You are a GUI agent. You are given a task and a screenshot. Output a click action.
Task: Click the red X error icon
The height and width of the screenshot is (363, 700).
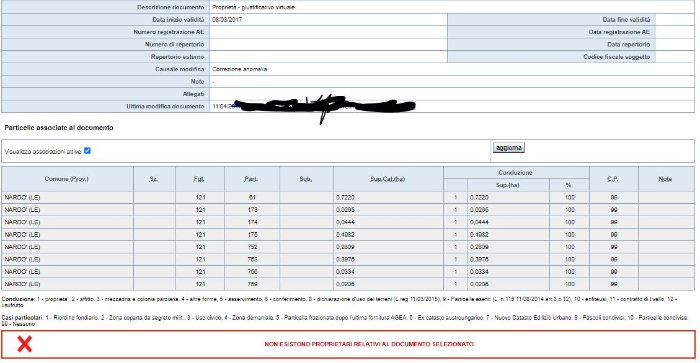25,344
